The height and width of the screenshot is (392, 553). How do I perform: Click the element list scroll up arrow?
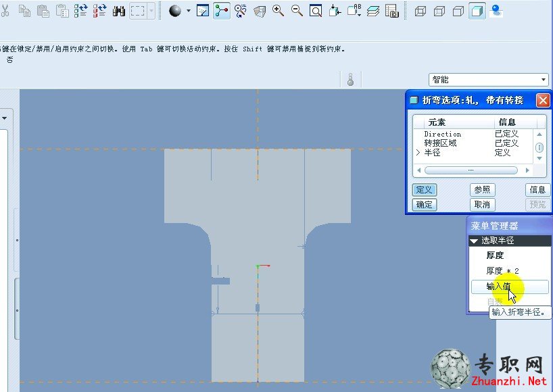(539, 134)
